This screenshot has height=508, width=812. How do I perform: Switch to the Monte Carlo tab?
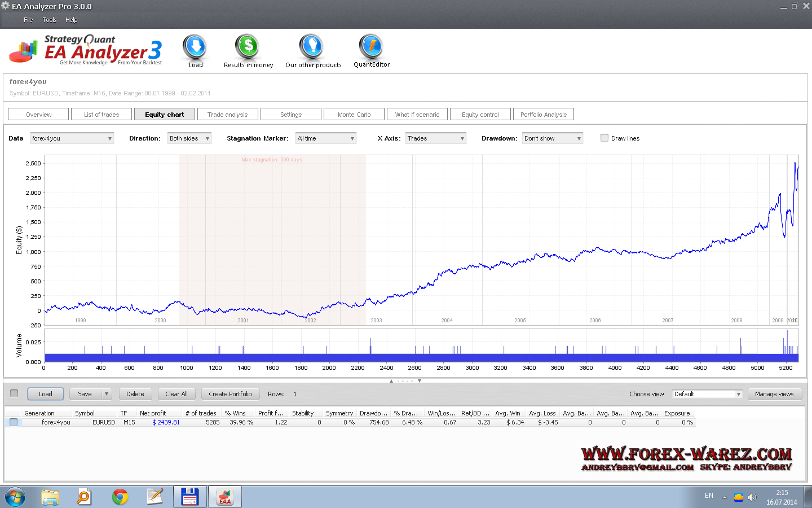point(354,115)
